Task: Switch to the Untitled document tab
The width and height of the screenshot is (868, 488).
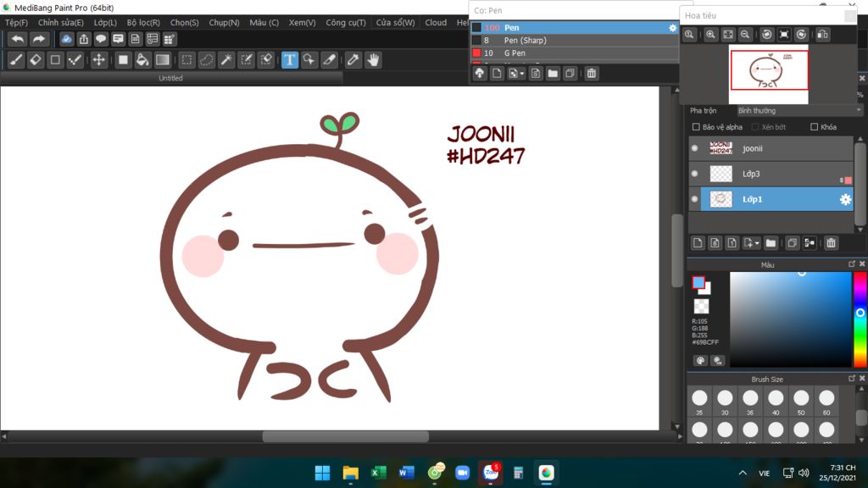Action: click(x=170, y=79)
